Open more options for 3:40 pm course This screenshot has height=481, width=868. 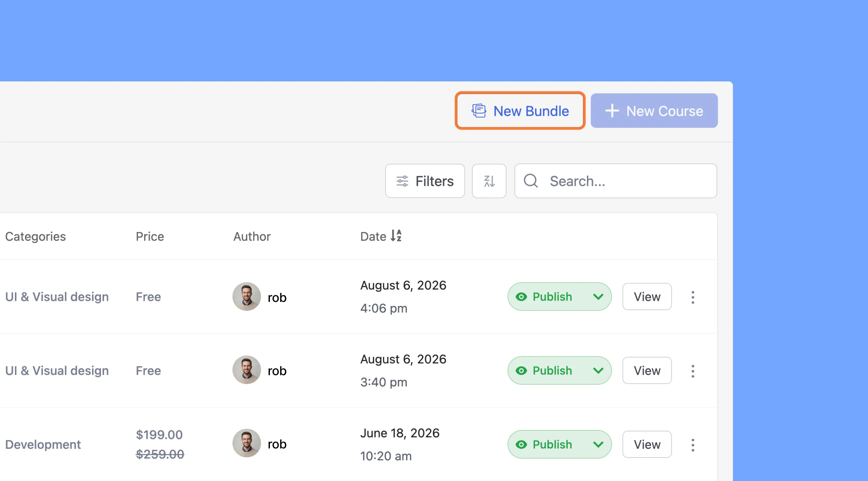coord(693,371)
